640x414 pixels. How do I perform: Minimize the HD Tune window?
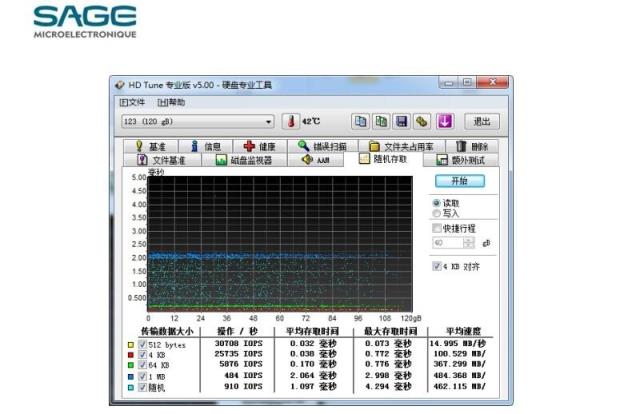tap(449, 83)
